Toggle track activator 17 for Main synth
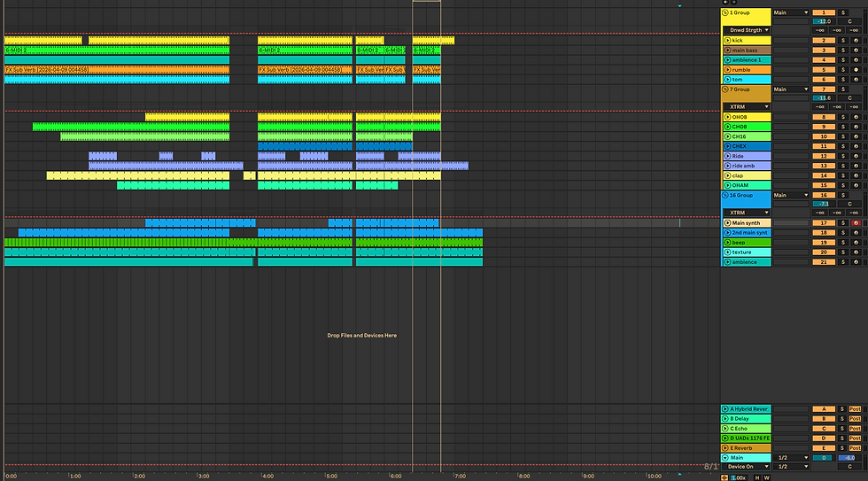The image size is (868, 481). pyautogui.click(x=824, y=223)
